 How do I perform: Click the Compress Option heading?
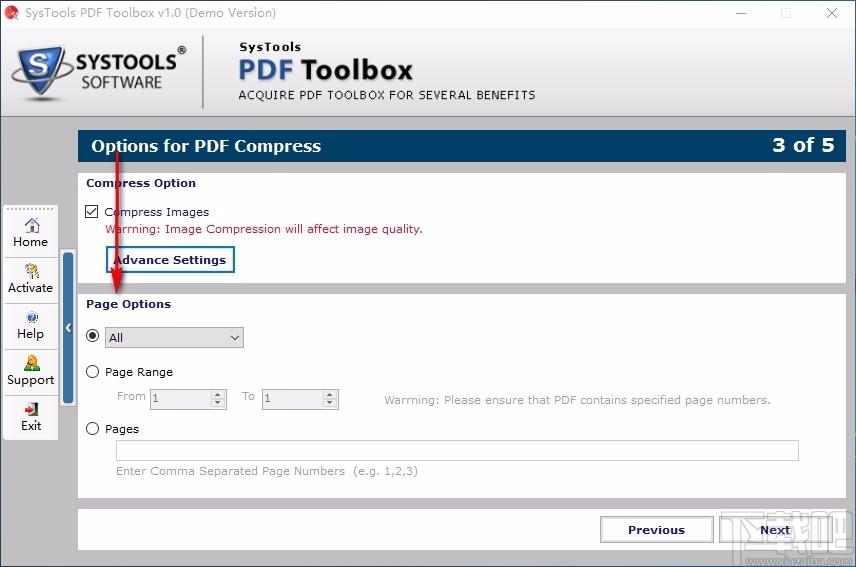(x=141, y=183)
